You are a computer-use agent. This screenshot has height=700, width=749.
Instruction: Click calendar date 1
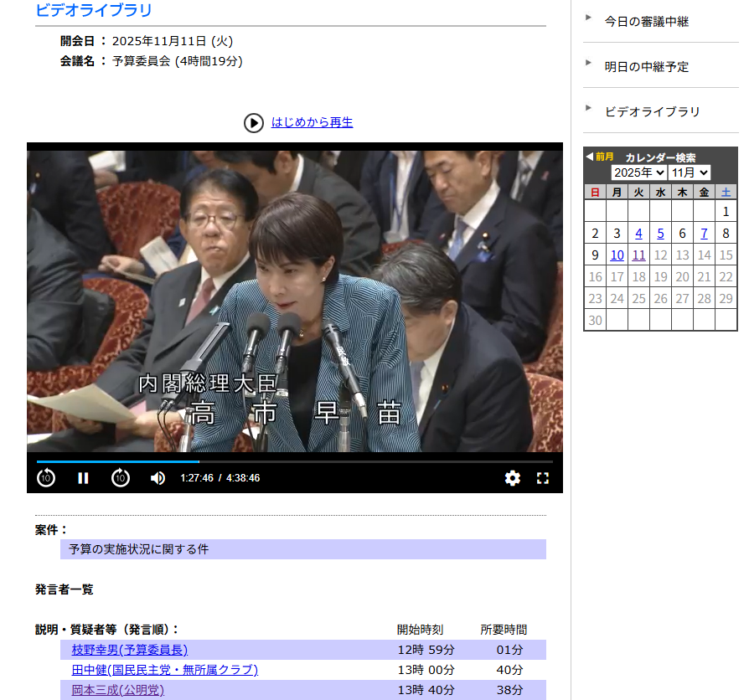pos(726,212)
